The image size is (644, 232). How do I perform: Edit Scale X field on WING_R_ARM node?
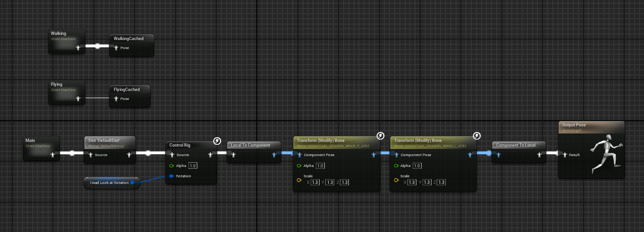tap(315, 182)
